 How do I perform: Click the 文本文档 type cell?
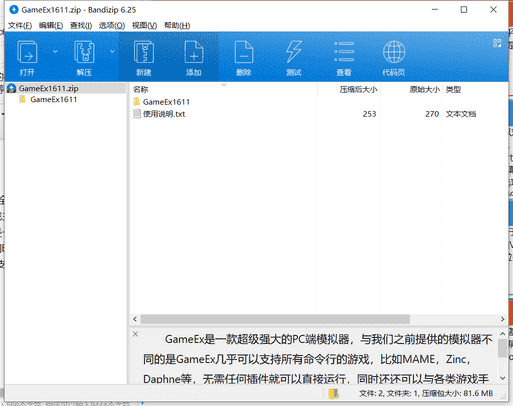[461, 114]
